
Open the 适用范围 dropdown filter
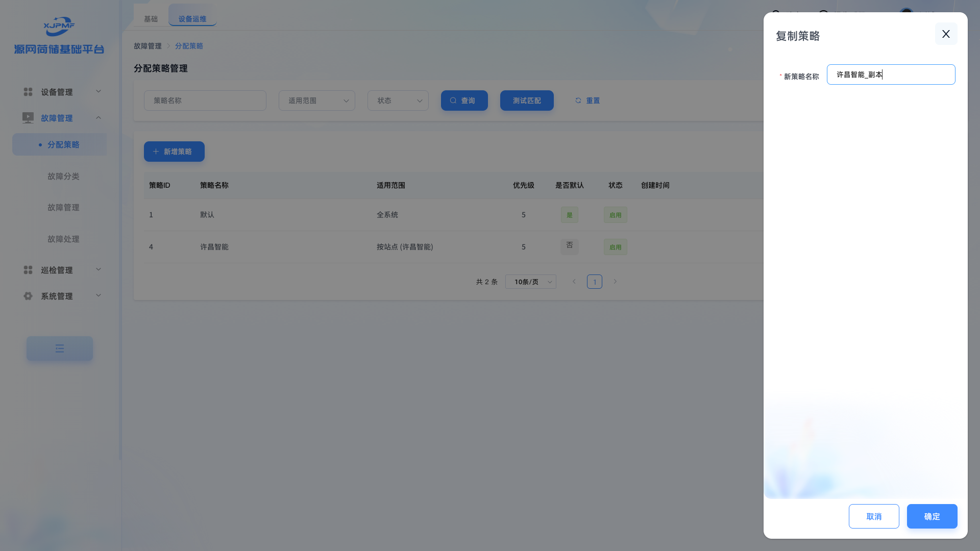pyautogui.click(x=316, y=101)
